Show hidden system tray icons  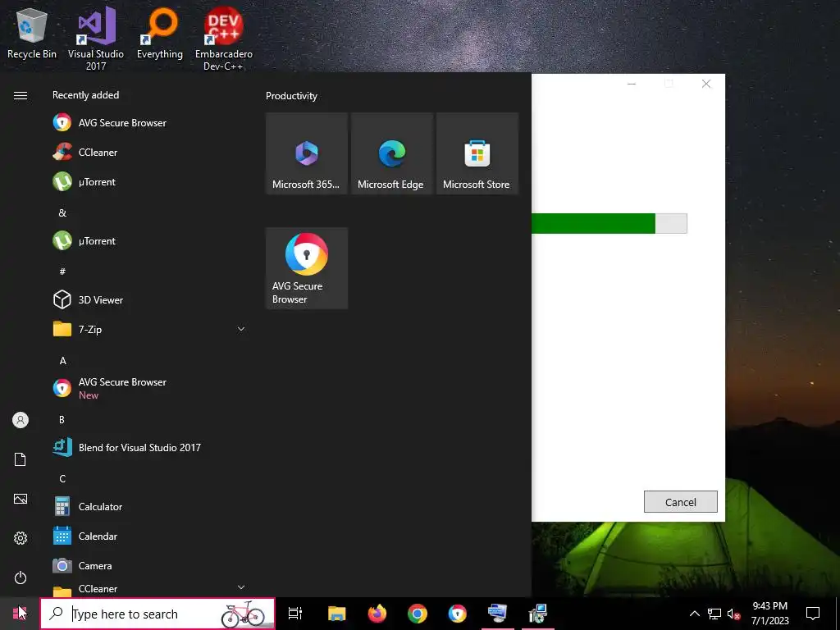(x=694, y=614)
